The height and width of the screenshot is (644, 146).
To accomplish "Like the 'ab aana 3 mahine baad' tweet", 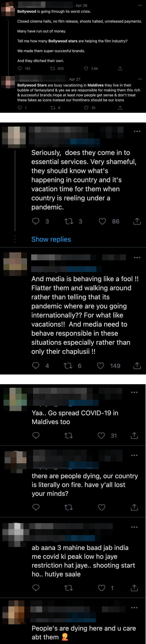I will pyautogui.click(x=101, y=588).
